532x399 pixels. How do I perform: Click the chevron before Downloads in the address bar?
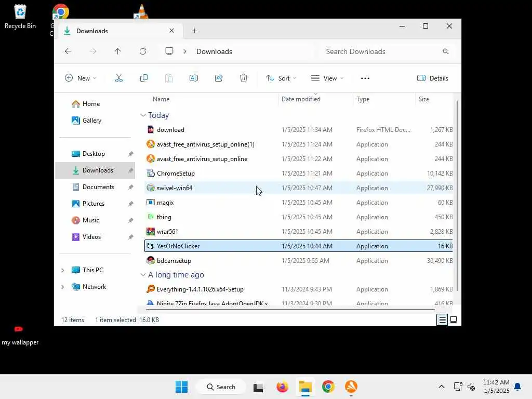point(185,51)
